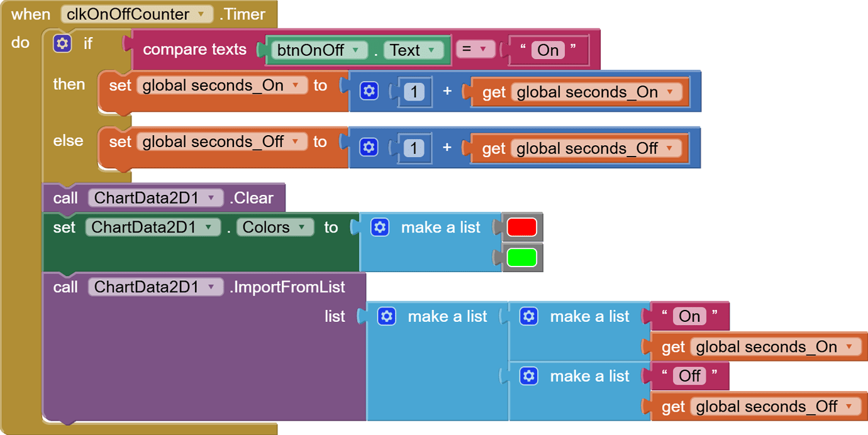Open the mutator gear on the if block
Viewport: 868px width, 435px height.
(62, 43)
